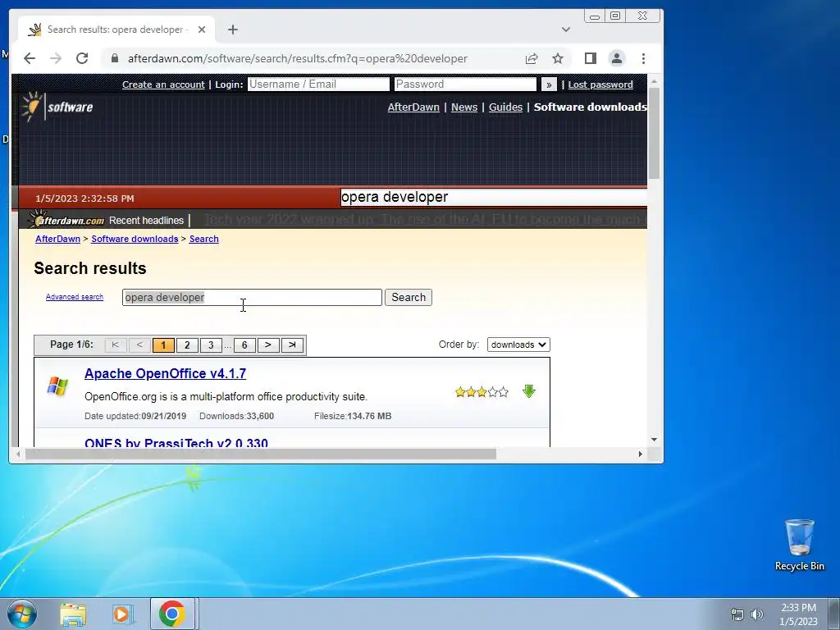Jump to last results page

pyautogui.click(x=292, y=345)
